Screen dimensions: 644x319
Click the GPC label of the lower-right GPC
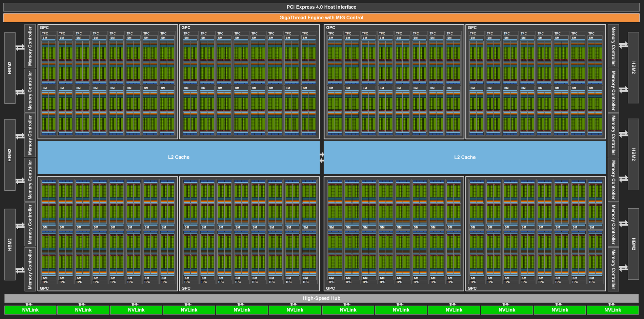tap(472, 289)
